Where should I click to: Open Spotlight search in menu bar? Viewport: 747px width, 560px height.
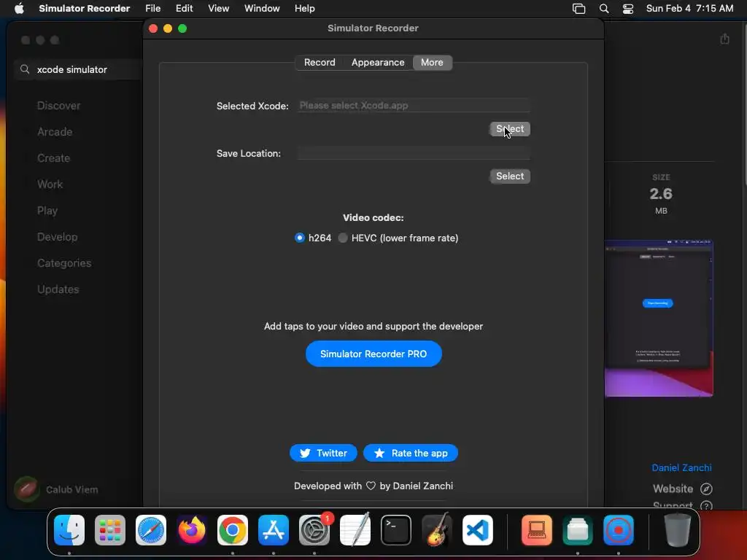point(603,9)
